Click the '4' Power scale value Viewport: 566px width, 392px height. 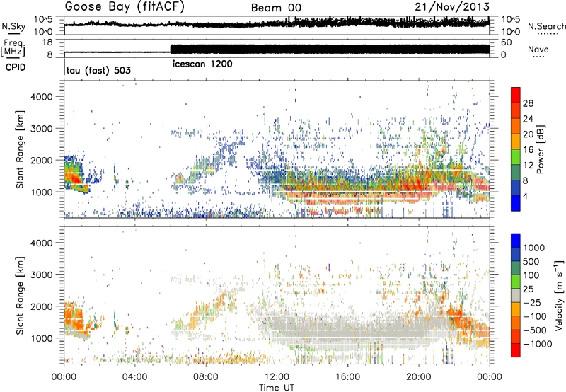(x=525, y=196)
